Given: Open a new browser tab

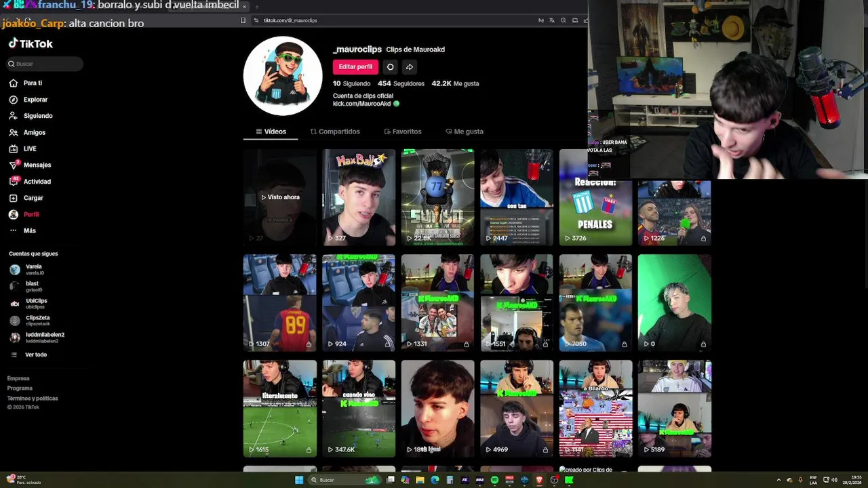Looking at the screenshot, I should tap(257, 6).
